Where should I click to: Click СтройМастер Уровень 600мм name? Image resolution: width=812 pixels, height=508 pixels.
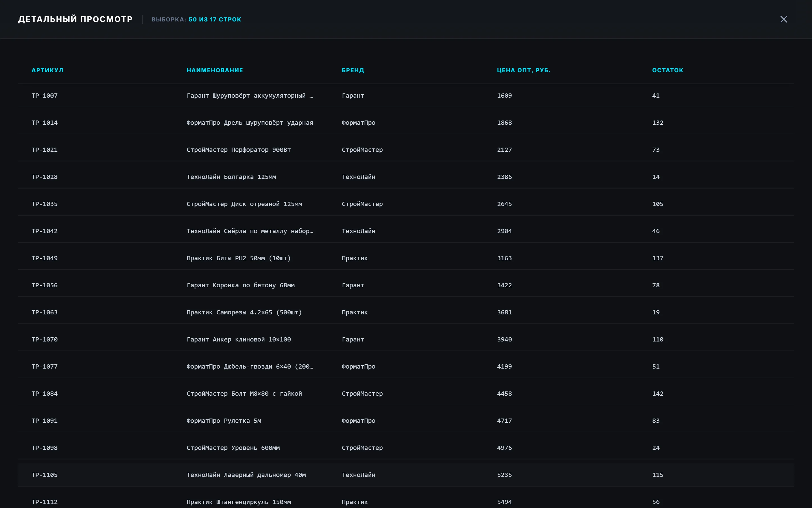(x=233, y=448)
